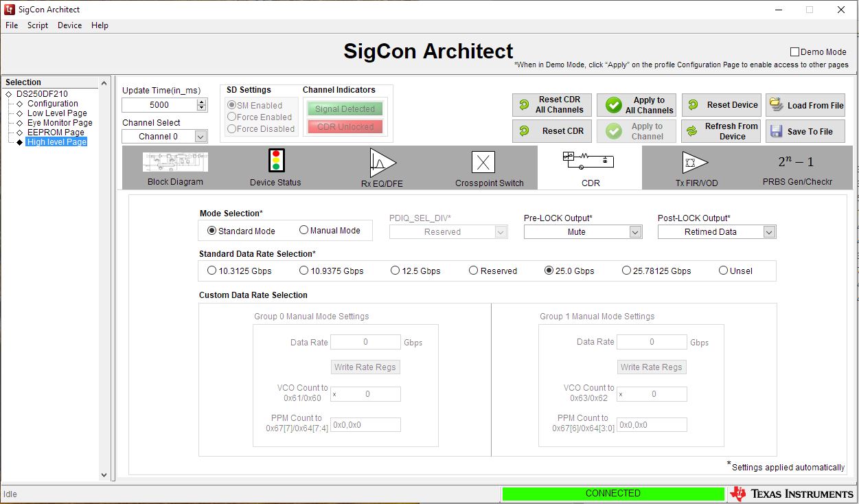Screen dimensions: 859x504
Task: Click Selection panel scrollbar up arrow
Action: (104, 82)
